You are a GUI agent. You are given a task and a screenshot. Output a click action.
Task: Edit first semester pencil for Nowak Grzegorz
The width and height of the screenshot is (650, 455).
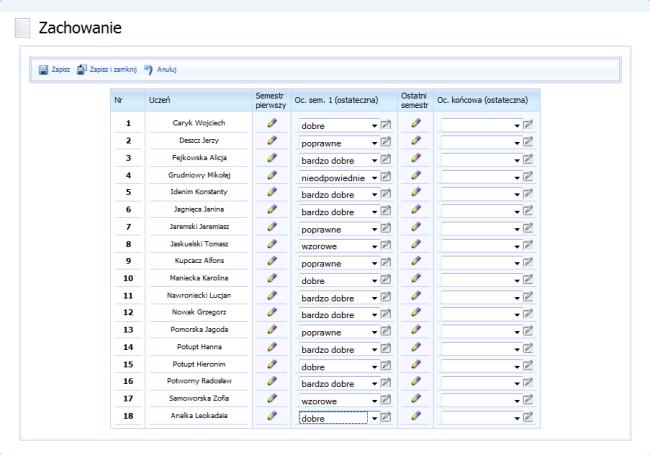point(272,312)
